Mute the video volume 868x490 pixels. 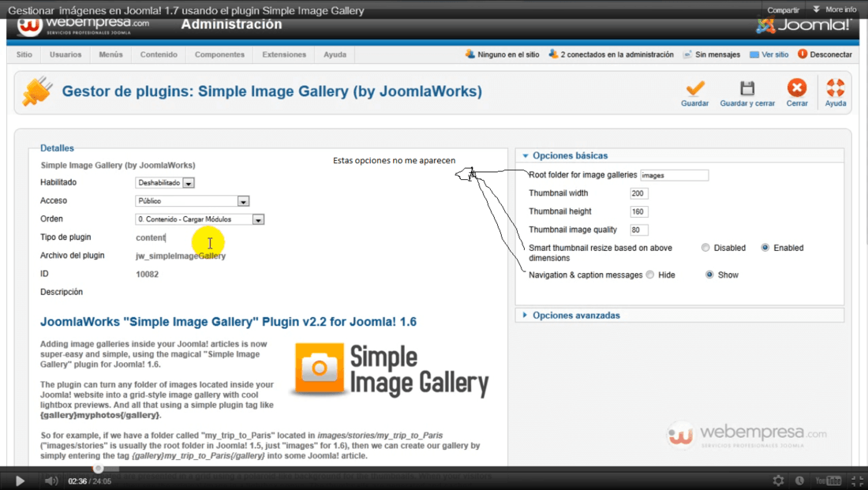coord(51,481)
